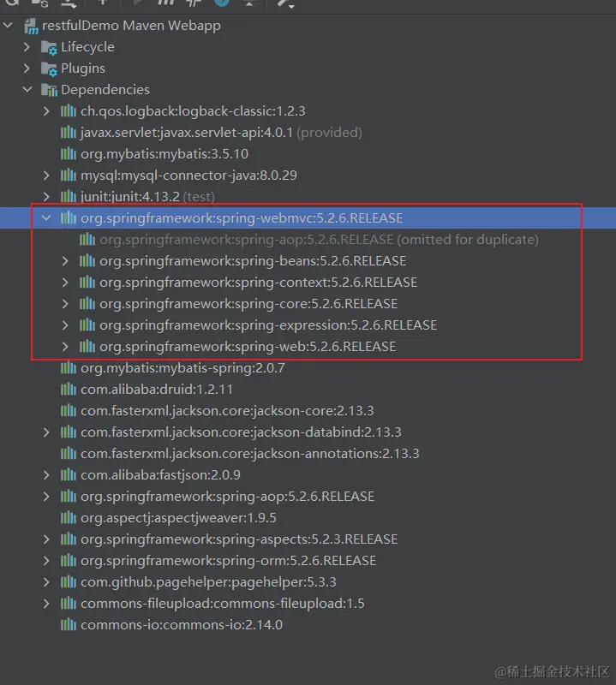Expand spring-aspects:5.2.3.RELEASE dependency

pyautogui.click(x=46, y=539)
